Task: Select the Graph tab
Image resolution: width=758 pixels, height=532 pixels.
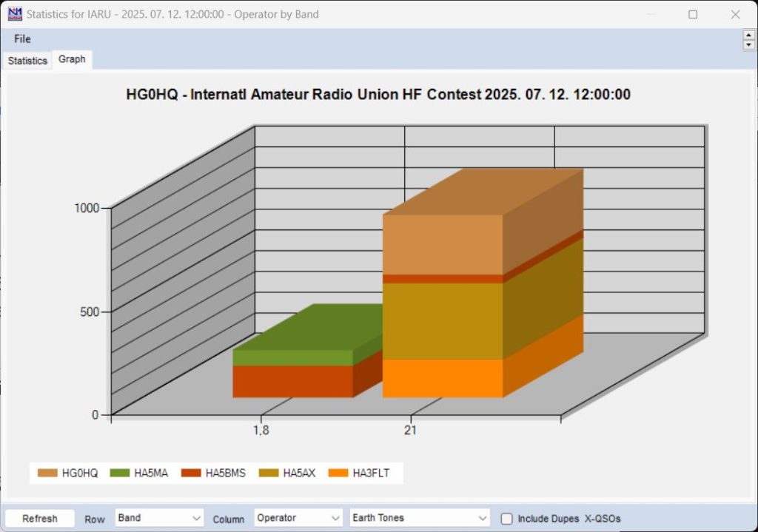Action: [72, 59]
